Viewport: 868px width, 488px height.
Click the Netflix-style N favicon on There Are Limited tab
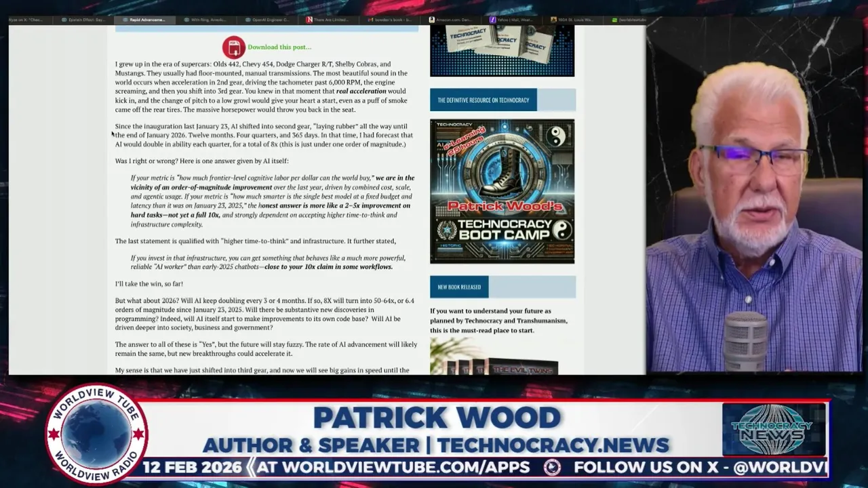click(x=310, y=20)
